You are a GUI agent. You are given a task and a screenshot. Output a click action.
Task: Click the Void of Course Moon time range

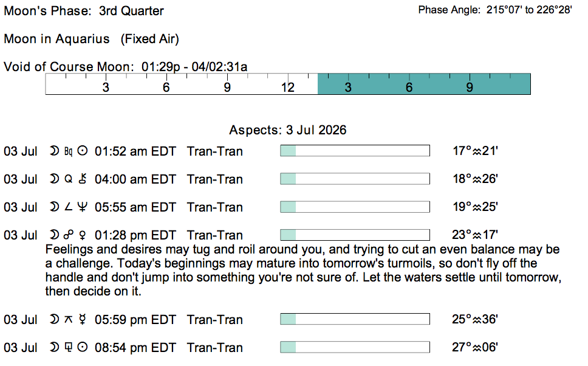coord(194,67)
